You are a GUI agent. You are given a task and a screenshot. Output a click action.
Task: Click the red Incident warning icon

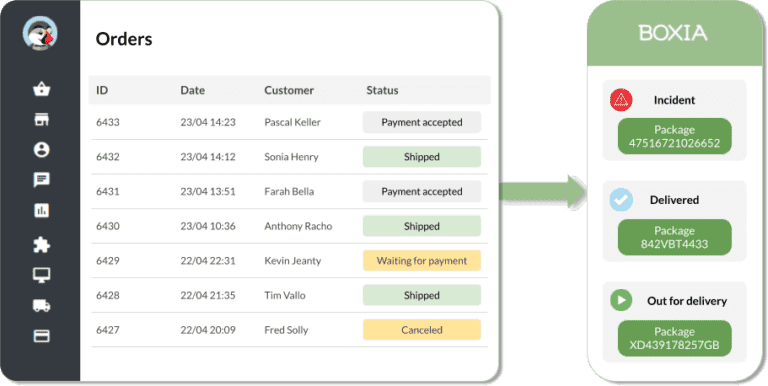[621, 100]
